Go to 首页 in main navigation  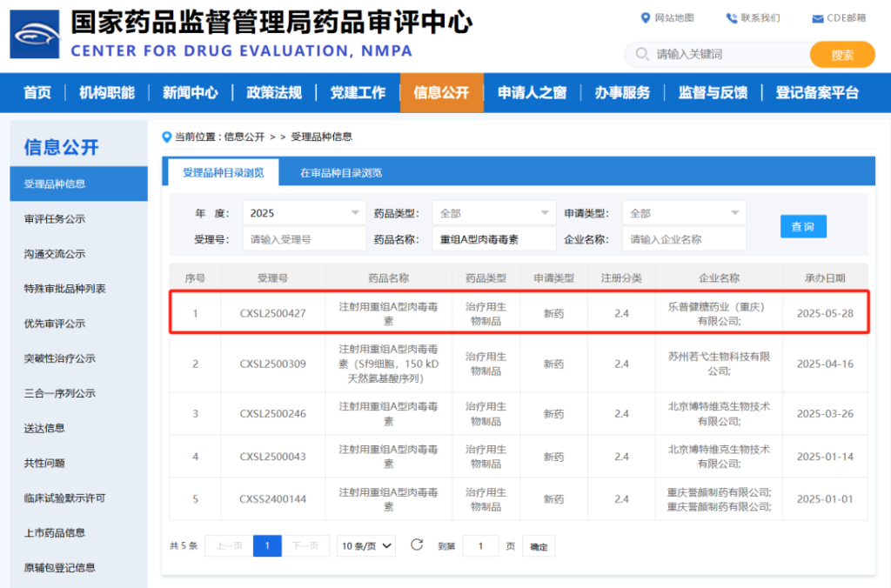37,92
